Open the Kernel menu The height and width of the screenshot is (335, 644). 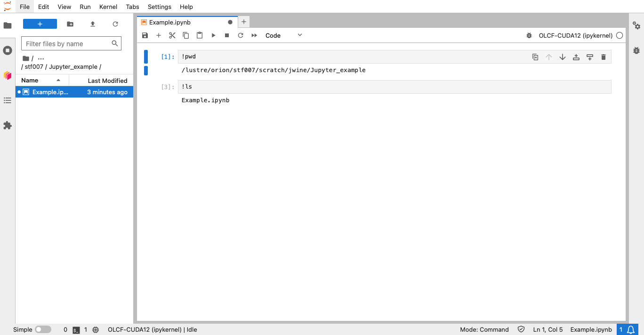click(x=108, y=7)
